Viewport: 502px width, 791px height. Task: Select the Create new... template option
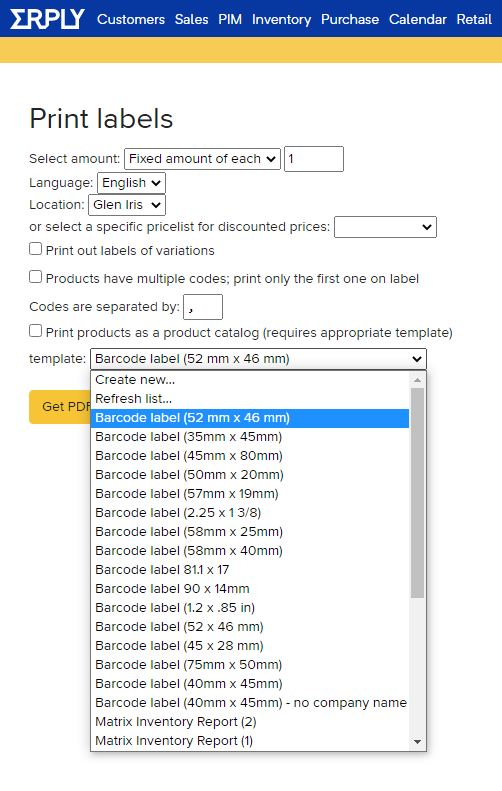[250, 380]
